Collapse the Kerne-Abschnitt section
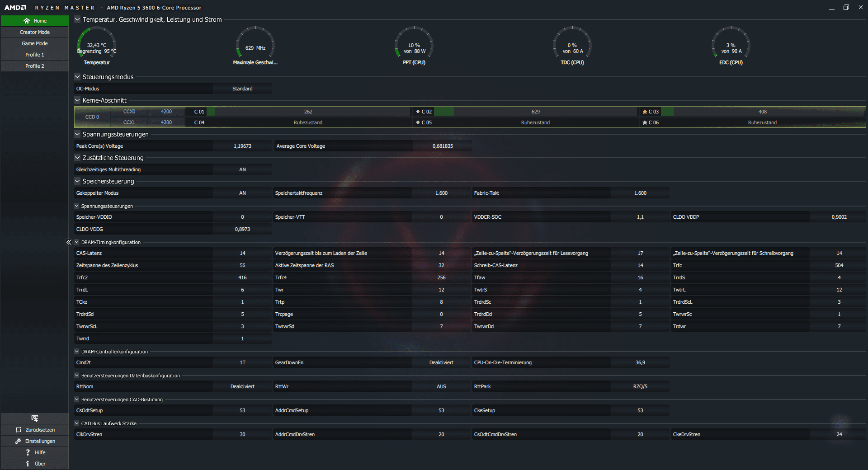The image size is (868, 470). [x=77, y=100]
